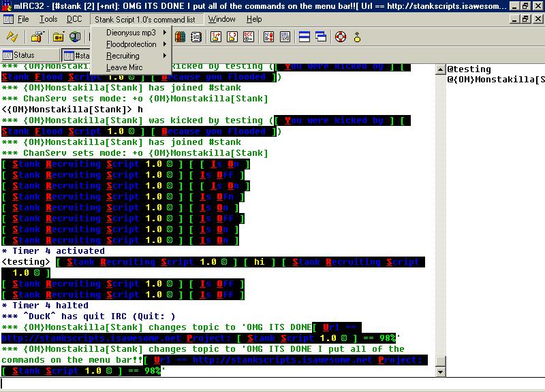Click the DCC Send file icon
This screenshot has height=392, width=545.
[216, 37]
